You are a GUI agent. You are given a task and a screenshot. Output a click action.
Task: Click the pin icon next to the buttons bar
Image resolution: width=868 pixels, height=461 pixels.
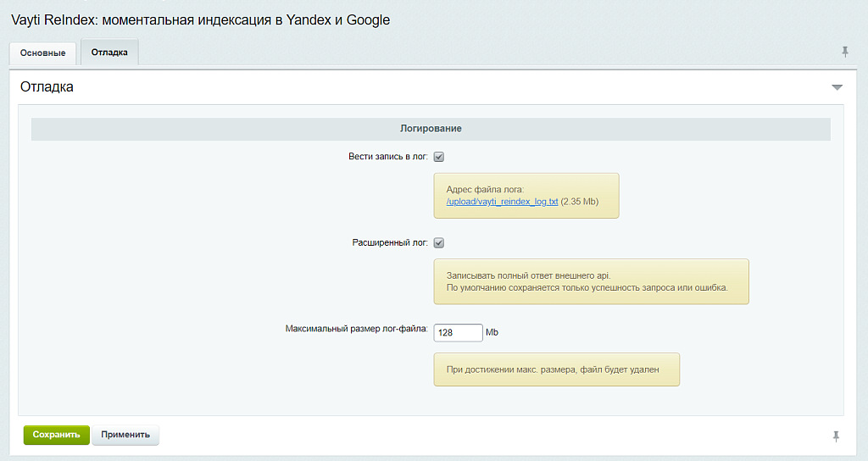[x=836, y=436]
